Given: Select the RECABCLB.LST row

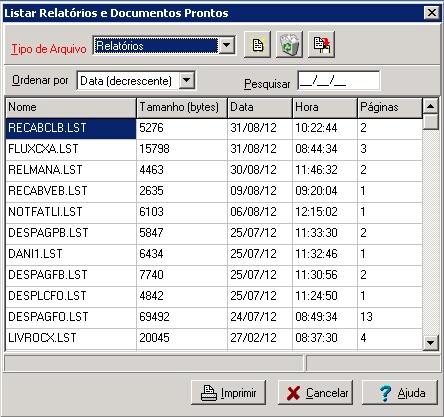Looking at the screenshot, I should click(214, 128).
